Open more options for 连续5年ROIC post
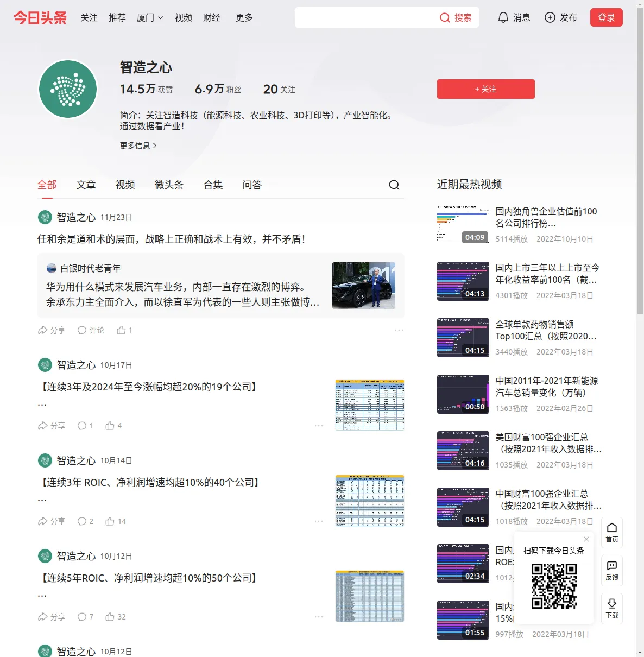Viewport: 644px width, 657px height. 319,617
